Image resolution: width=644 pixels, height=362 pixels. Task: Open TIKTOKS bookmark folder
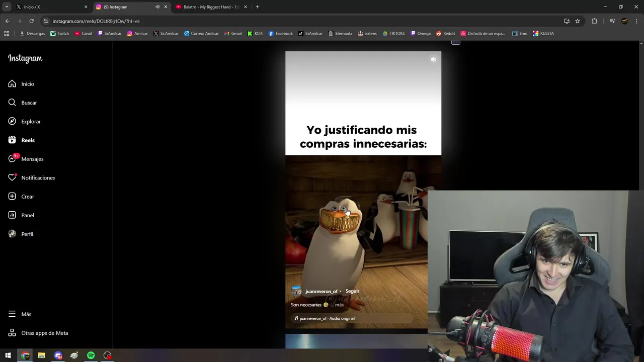(393, 34)
